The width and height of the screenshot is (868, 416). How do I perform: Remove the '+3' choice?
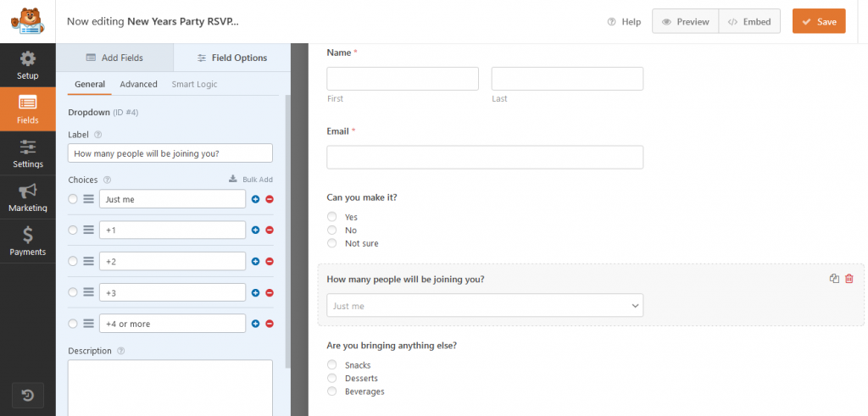click(x=270, y=292)
